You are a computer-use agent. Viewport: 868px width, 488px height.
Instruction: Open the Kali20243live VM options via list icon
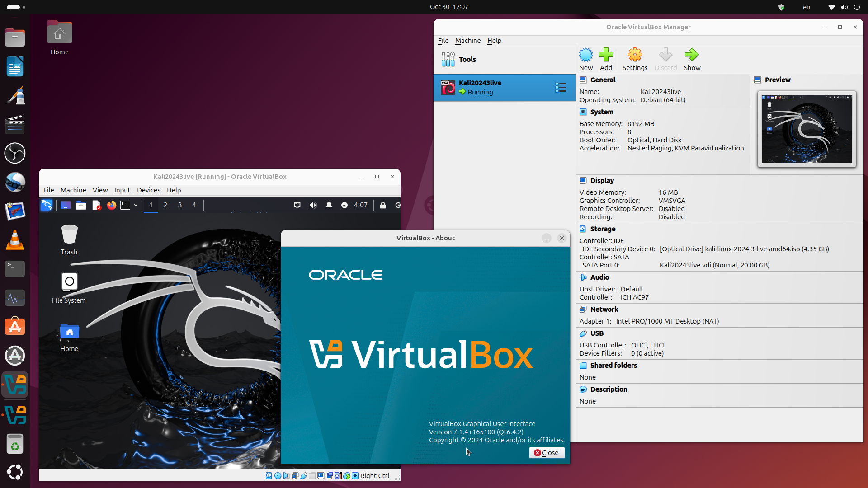click(561, 87)
